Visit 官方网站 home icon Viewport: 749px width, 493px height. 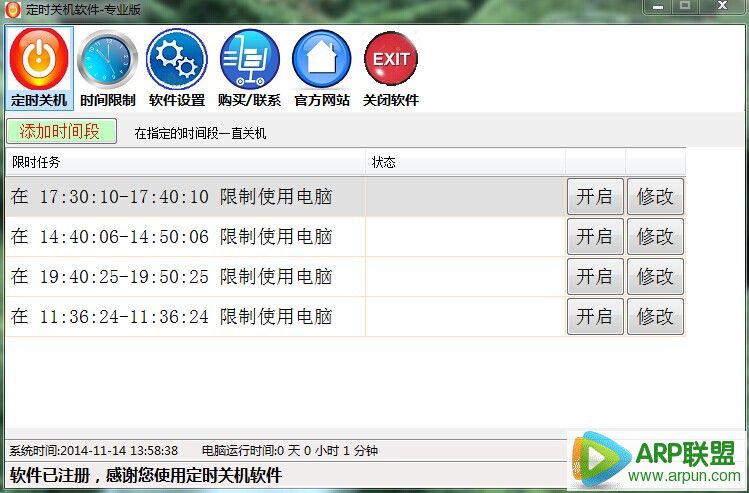pos(321,68)
